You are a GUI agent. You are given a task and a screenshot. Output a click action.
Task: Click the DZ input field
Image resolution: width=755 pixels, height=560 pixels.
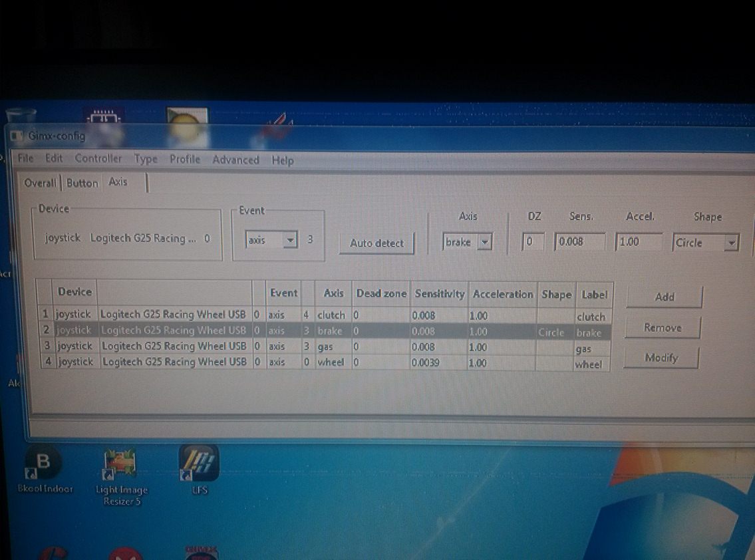point(533,241)
